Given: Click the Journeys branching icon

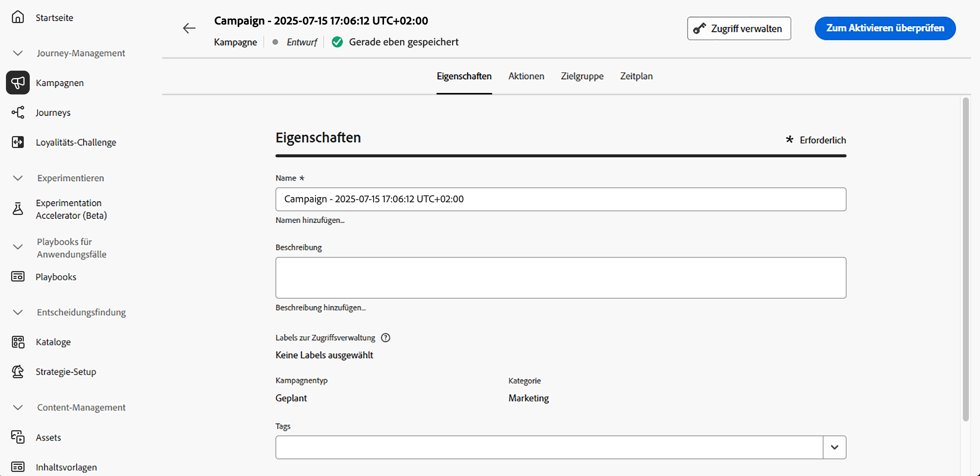Looking at the screenshot, I should click(x=17, y=112).
